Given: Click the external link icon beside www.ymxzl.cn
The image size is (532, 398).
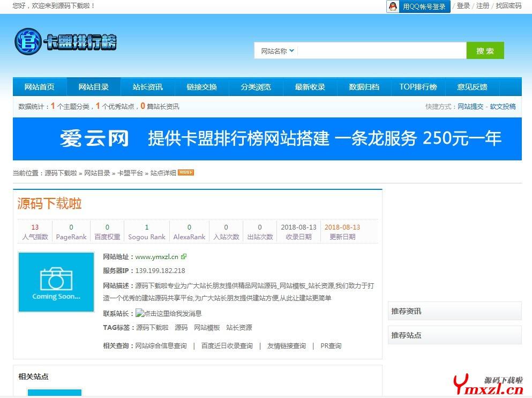Looking at the screenshot, I should 184,257.
